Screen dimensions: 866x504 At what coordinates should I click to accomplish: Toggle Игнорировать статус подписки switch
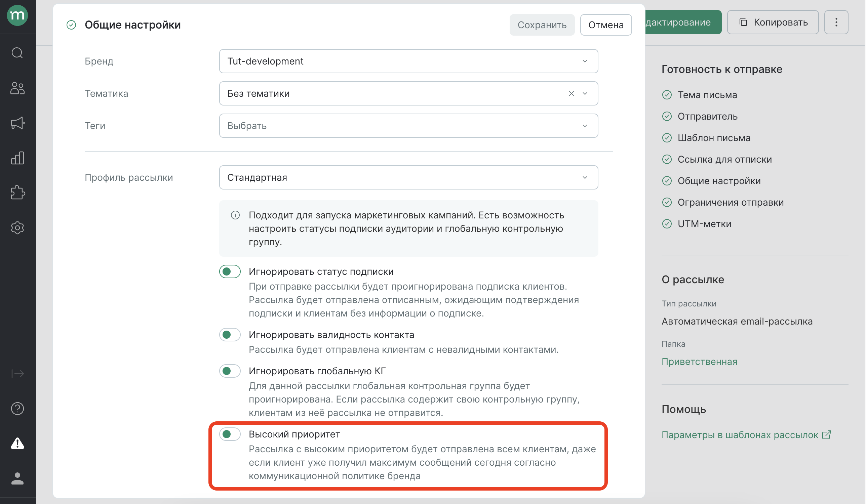point(230,272)
